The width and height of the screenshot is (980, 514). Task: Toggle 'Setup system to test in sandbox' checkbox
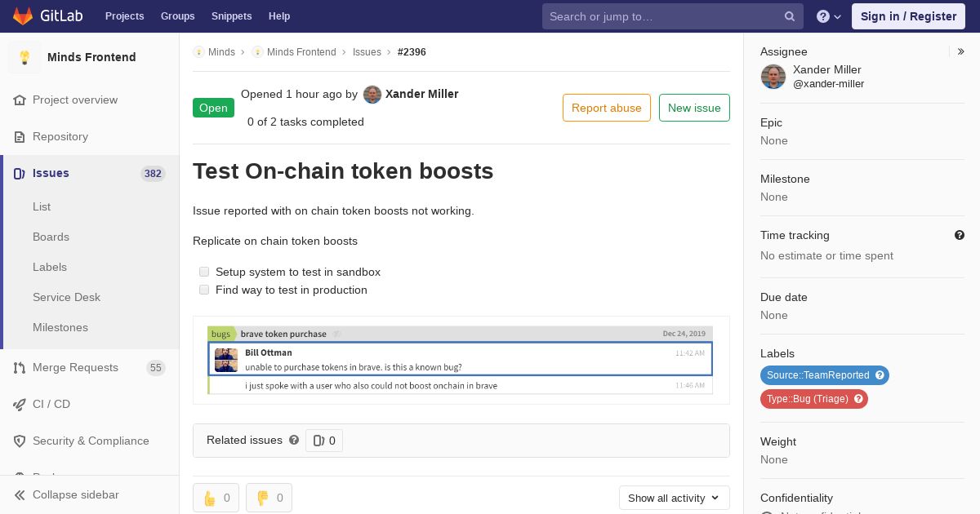[204, 272]
